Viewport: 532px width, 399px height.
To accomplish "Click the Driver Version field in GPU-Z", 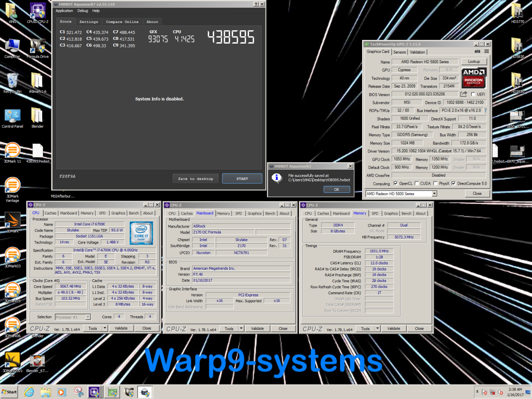I will pos(439,151).
